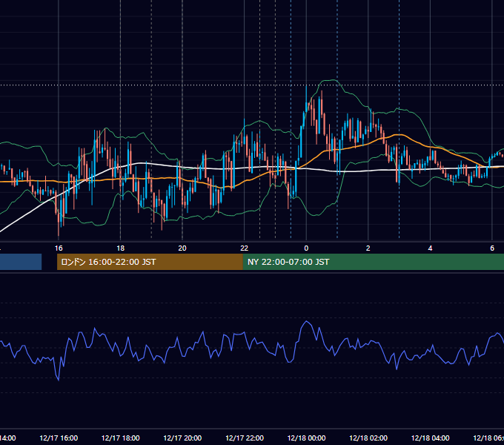Screen dimensions: 504x445
Task: Click hour label 4 on price chart axis
Action: pos(430,248)
